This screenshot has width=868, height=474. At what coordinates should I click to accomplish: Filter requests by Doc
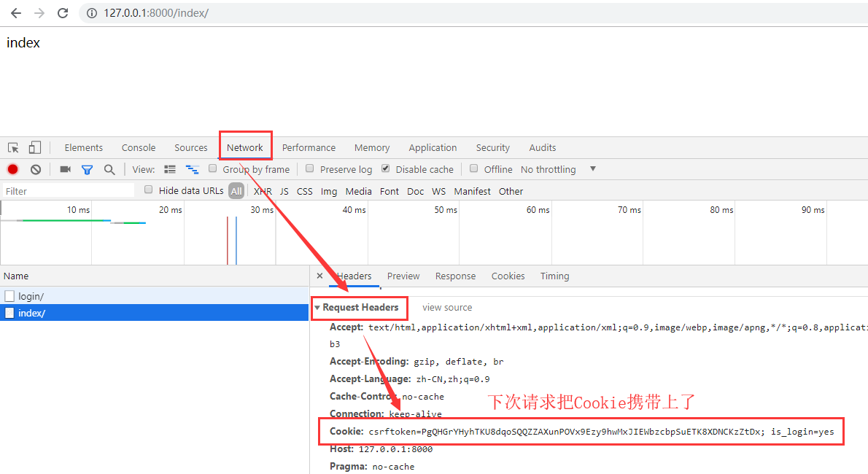click(x=415, y=192)
